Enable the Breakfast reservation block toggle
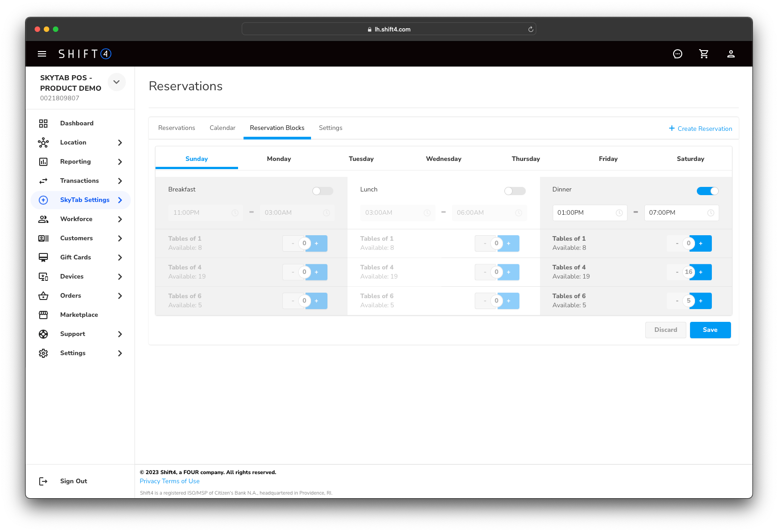 (x=322, y=191)
